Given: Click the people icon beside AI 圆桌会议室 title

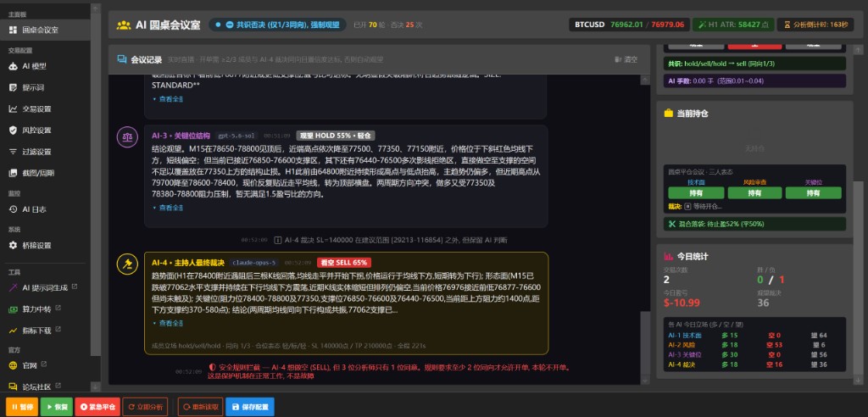Looking at the screenshot, I should tap(124, 25).
